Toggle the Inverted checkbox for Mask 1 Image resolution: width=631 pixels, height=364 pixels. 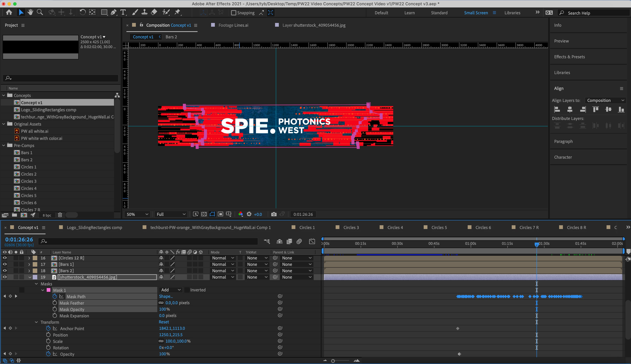[x=187, y=290]
